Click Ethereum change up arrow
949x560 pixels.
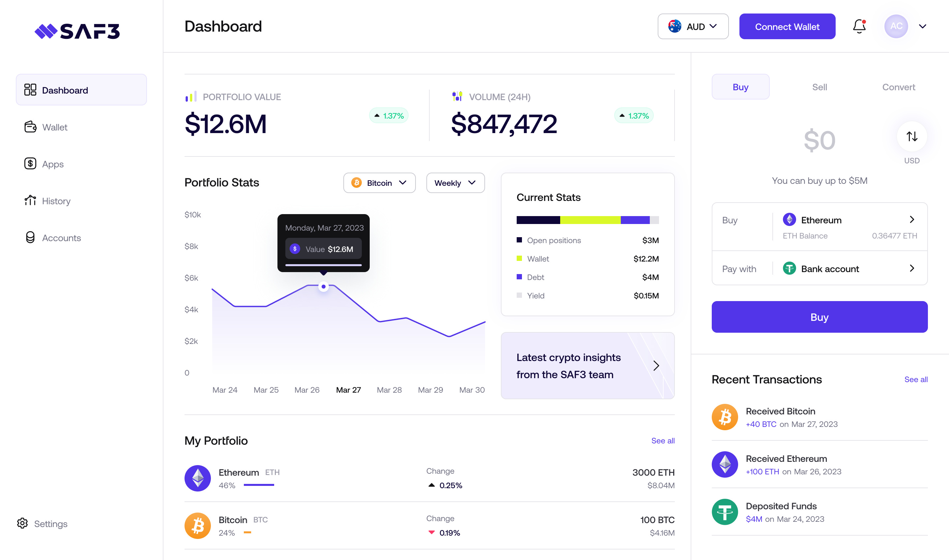pyautogui.click(x=431, y=485)
